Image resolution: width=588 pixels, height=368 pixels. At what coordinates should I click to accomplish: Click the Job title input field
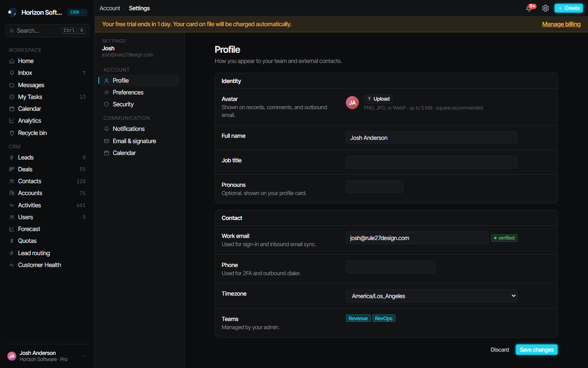432,162
